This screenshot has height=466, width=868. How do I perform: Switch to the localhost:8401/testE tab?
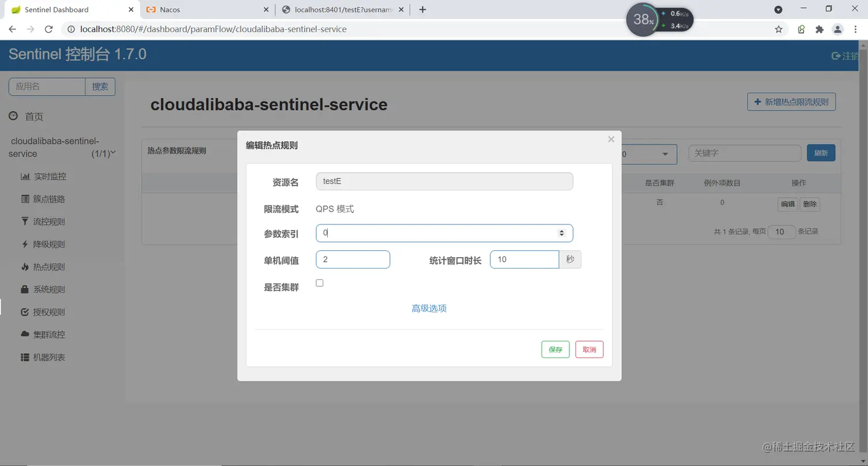pos(343,10)
